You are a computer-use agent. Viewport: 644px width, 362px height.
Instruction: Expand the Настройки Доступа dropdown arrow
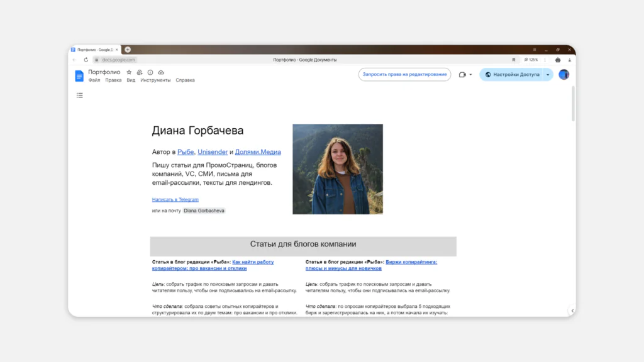547,74
